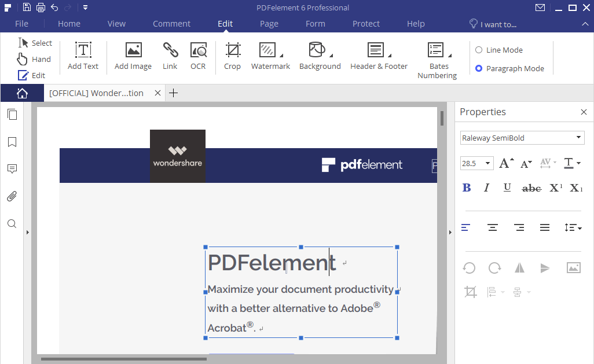The width and height of the screenshot is (594, 364).
Task: Open the Help tab
Action: [416, 24]
